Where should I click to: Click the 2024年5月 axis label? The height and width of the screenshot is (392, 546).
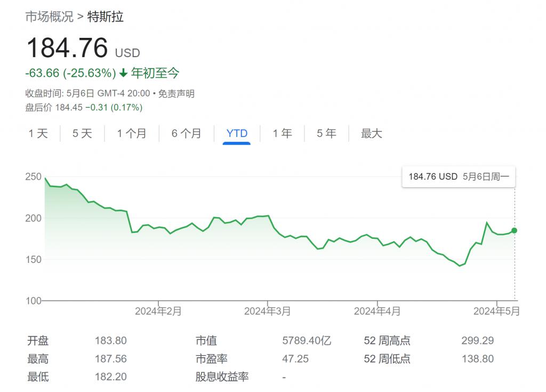coord(496,311)
